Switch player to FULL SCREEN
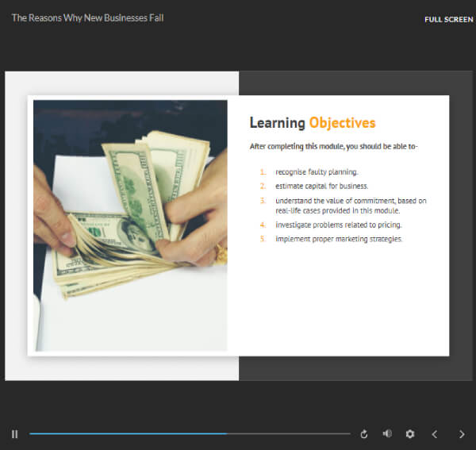The width and height of the screenshot is (476, 450). click(449, 19)
